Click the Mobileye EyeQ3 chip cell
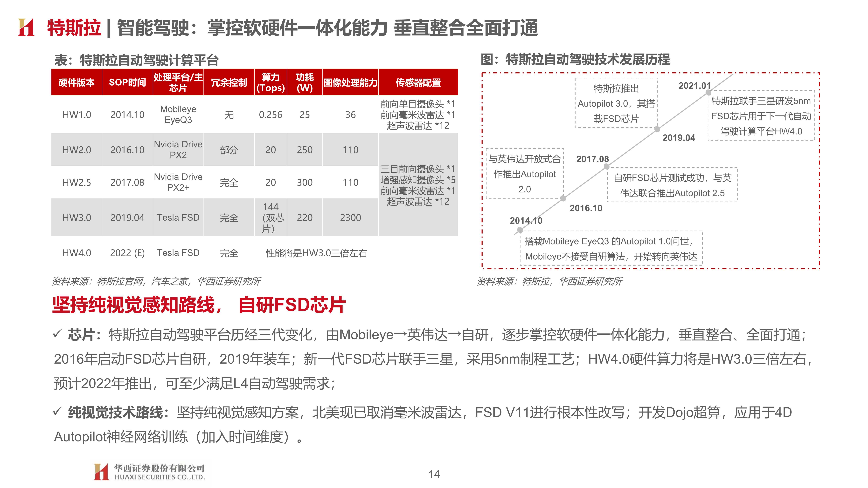 [x=178, y=115]
